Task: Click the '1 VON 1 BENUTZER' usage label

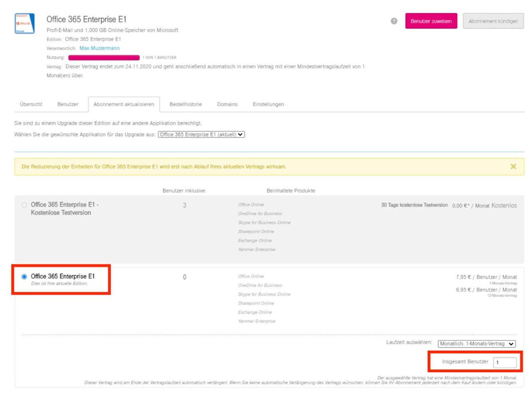Action: (159, 58)
